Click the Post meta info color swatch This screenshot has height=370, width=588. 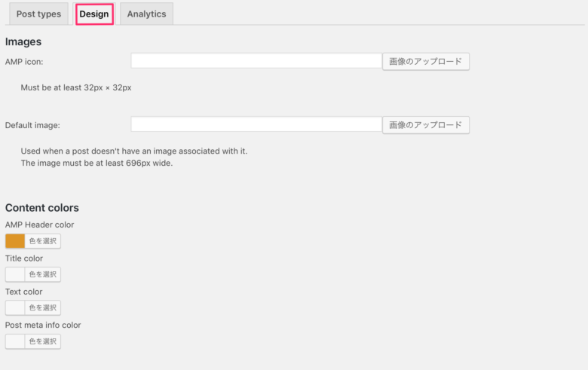pyautogui.click(x=15, y=341)
